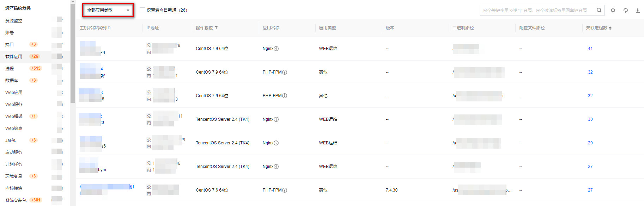Check the 仅查看今日新增 checkbox
This screenshot has height=206, width=644.
pyautogui.click(x=142, y=10)
